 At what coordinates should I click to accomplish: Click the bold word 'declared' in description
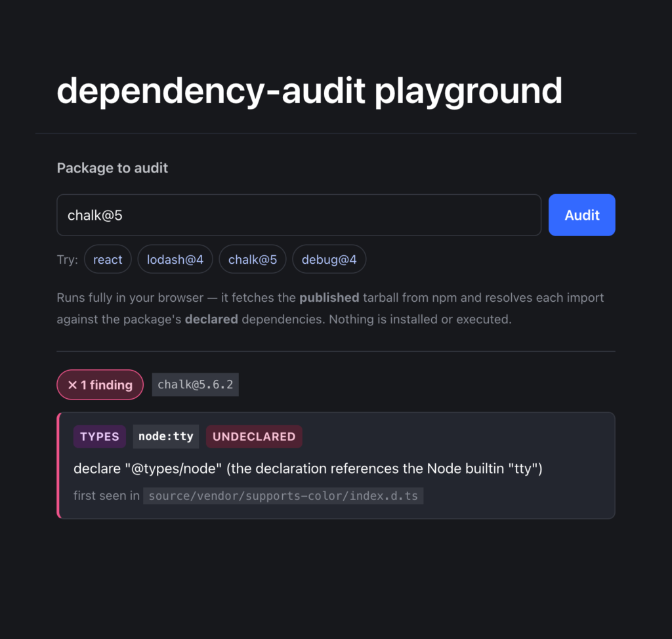[211, 319]
